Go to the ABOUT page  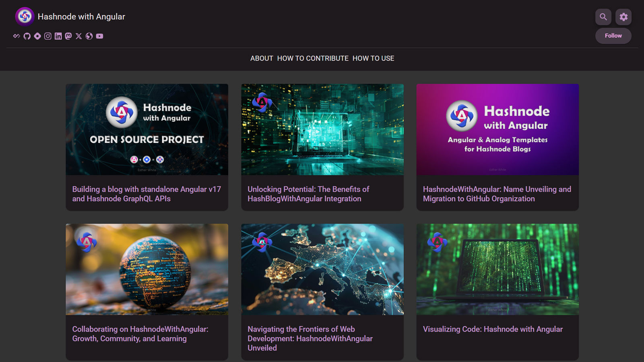pyautogui.click(x=262, y=58)
